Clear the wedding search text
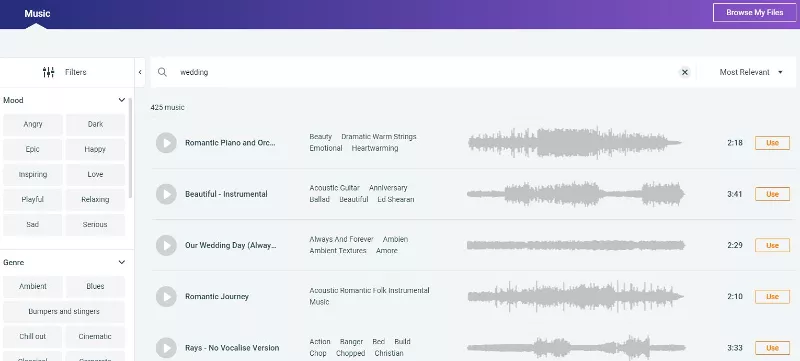 pos(685,72)
